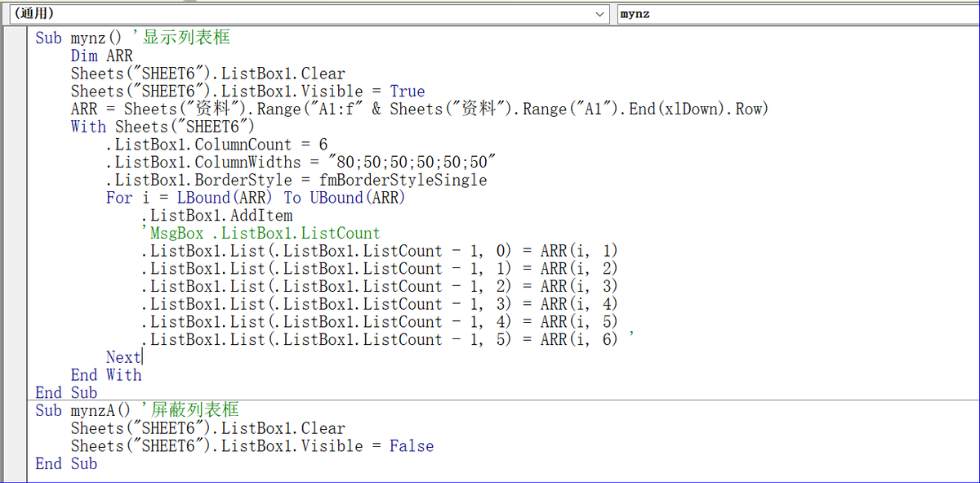The height and width of the screenshot is (483, 980).
Task: Click the False keyword in mynzA
Action: (412, 446)
